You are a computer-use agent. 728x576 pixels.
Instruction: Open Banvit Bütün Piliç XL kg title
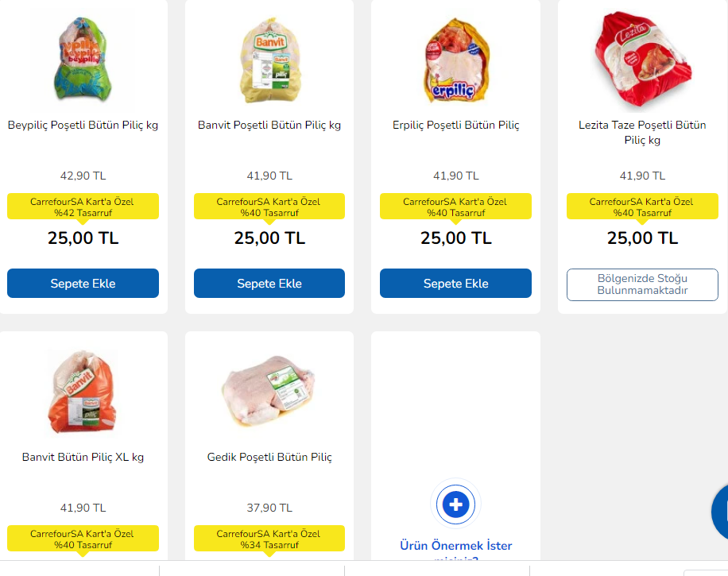click(x=83, y=458)
